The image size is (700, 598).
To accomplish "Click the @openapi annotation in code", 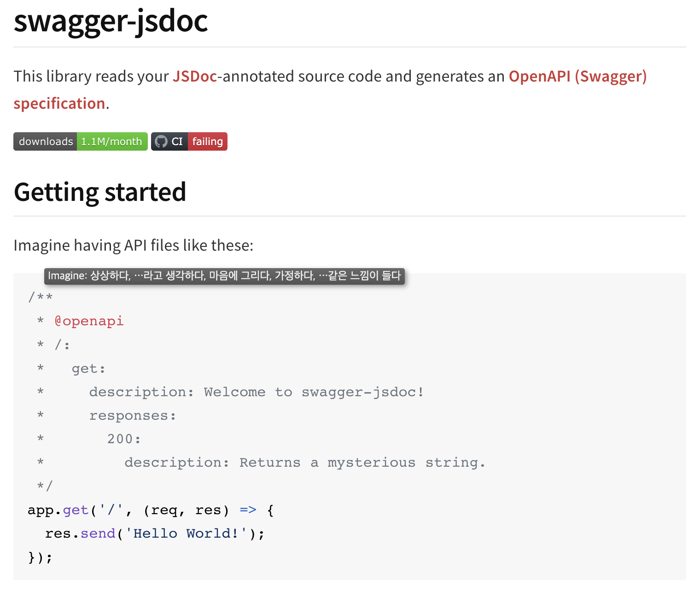I will [x=89, y=321].
